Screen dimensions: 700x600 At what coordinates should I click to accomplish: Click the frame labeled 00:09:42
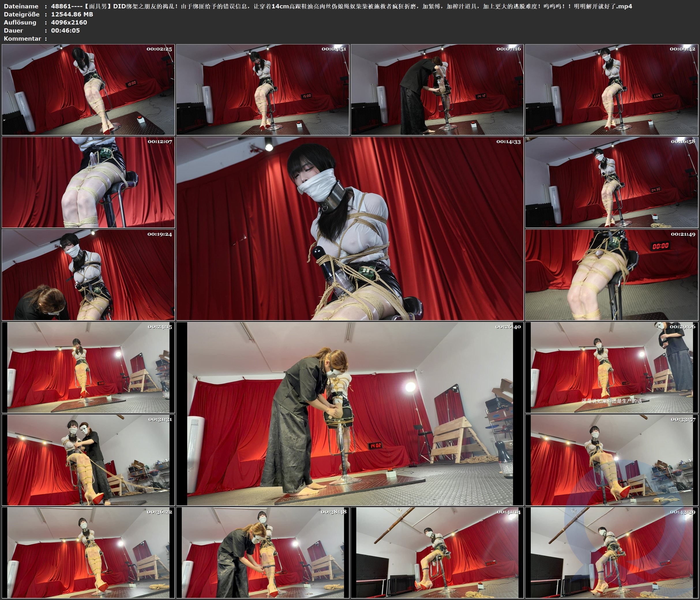point(612,90)
